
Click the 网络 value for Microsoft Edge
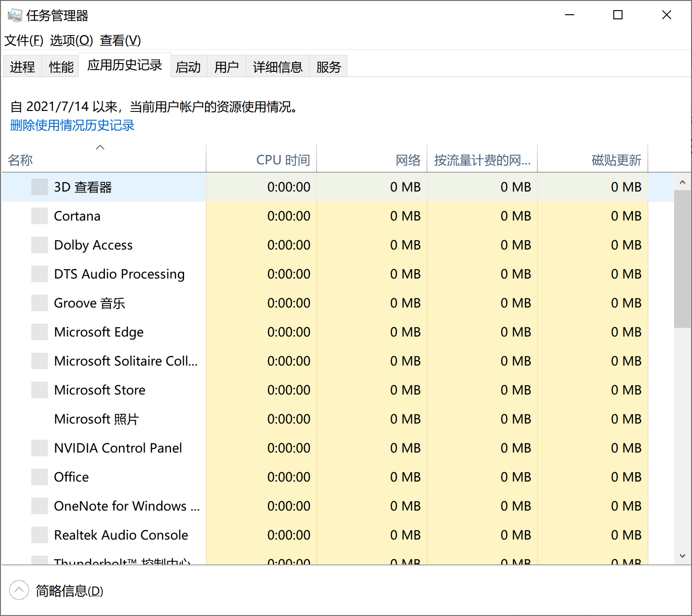click(x=405, y=332)
